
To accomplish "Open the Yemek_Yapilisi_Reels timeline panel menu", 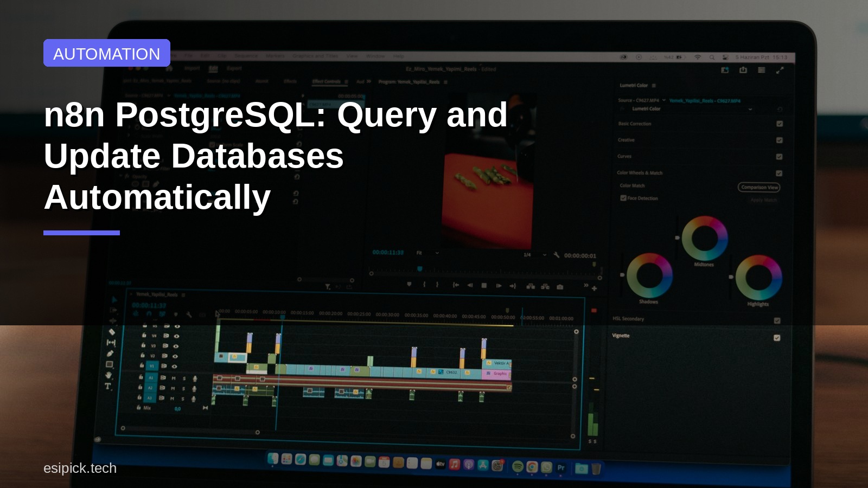I will click(183, 295).
